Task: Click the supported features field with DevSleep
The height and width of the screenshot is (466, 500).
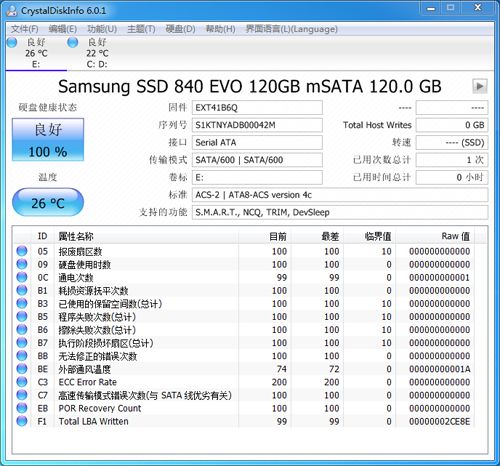Action: tap(340, 212)
